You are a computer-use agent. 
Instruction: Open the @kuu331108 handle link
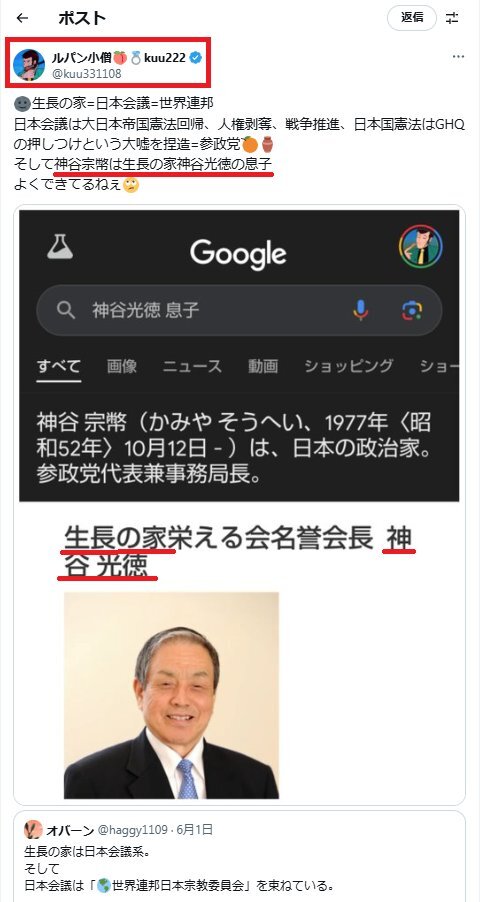click(85, 74)
